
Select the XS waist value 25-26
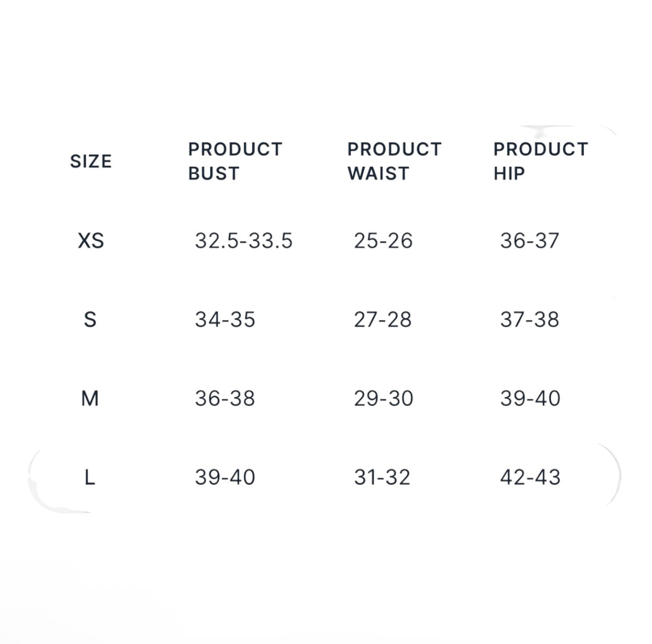(x=383, y=241)
